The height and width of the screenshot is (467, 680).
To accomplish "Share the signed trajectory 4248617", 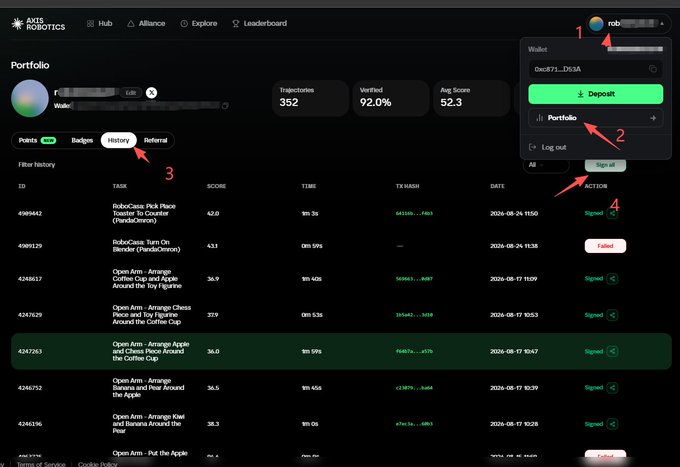I will pos(612,279).
